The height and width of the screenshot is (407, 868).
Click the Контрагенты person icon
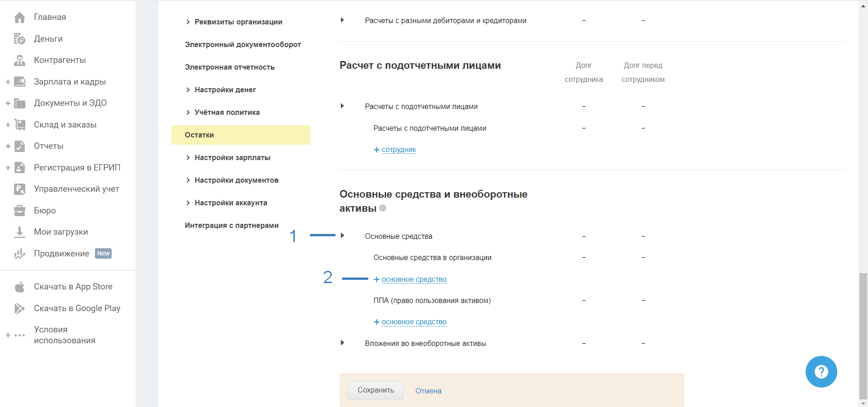(x=19, y=60)
